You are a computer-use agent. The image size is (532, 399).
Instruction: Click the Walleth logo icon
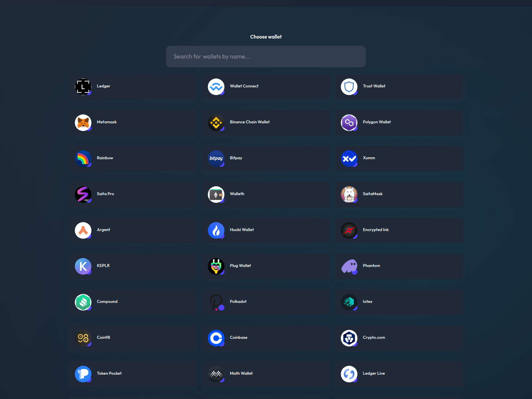pyautogui.click(x=216, y=195)
